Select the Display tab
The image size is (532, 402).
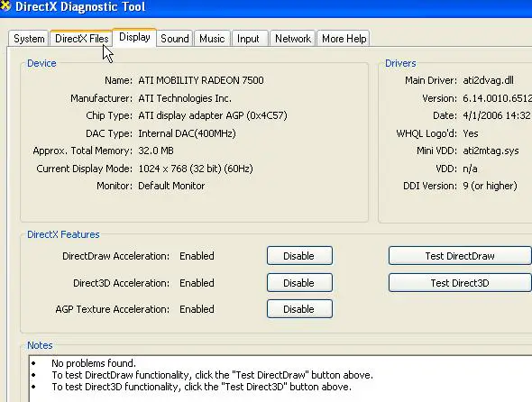(134, 37)
